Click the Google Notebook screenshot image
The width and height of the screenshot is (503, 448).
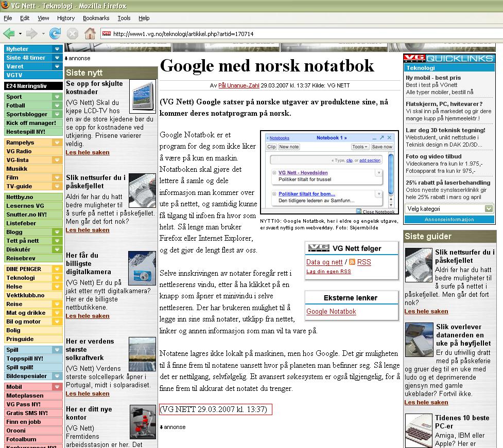329,172
